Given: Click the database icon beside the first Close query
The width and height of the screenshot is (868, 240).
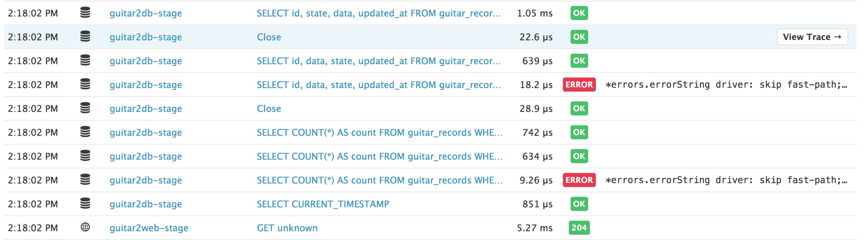Looking at the screenshot, I should pos(85,36).
